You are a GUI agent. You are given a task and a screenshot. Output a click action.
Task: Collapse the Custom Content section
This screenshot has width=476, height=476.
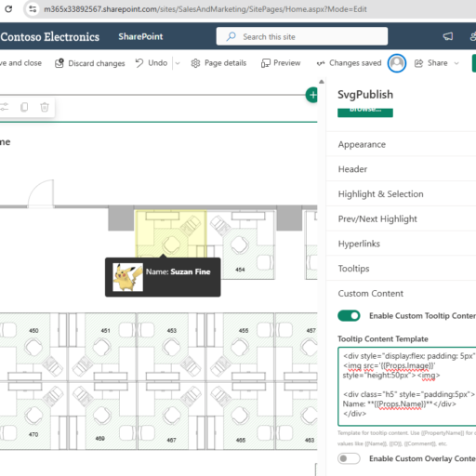(401, 293)
